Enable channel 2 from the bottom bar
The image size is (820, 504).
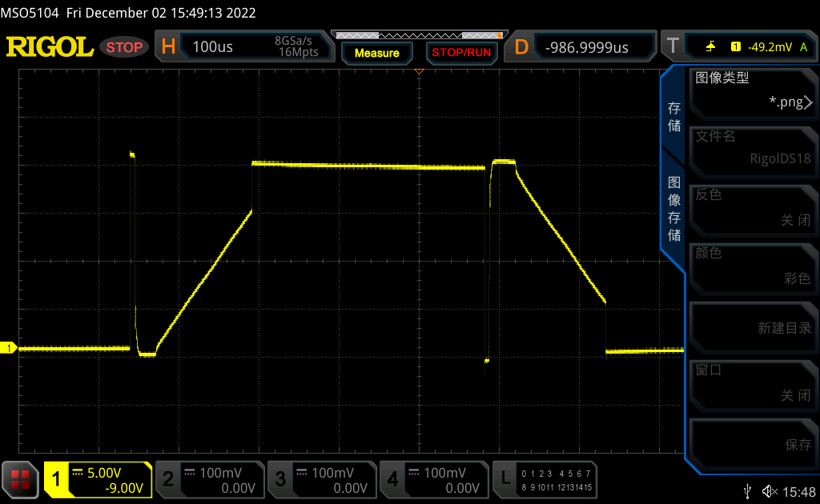click(209, 479)
